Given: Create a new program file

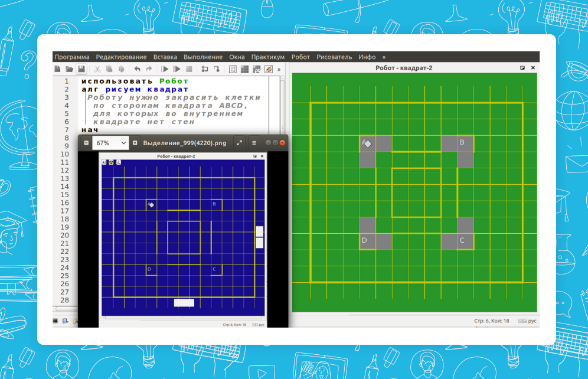Looking at the screenshot, I should coord(58,69).
